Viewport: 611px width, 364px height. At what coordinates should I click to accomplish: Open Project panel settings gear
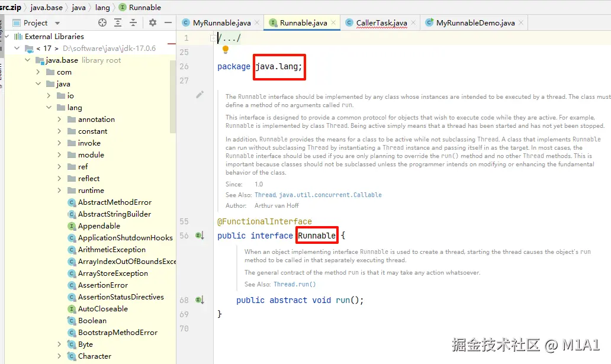(153, 22)
